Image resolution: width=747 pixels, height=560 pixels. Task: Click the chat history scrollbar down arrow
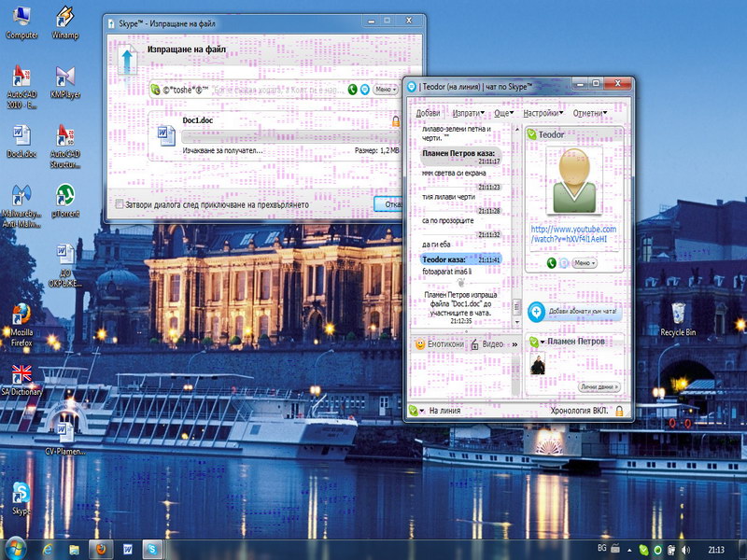tap(516, 323)
